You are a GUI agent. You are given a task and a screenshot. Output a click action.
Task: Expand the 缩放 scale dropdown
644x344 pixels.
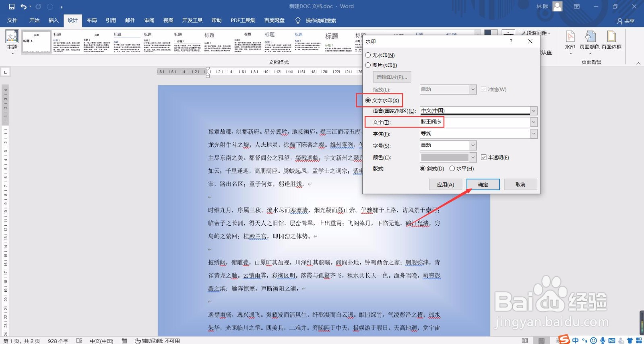click(x=473, y=89)
